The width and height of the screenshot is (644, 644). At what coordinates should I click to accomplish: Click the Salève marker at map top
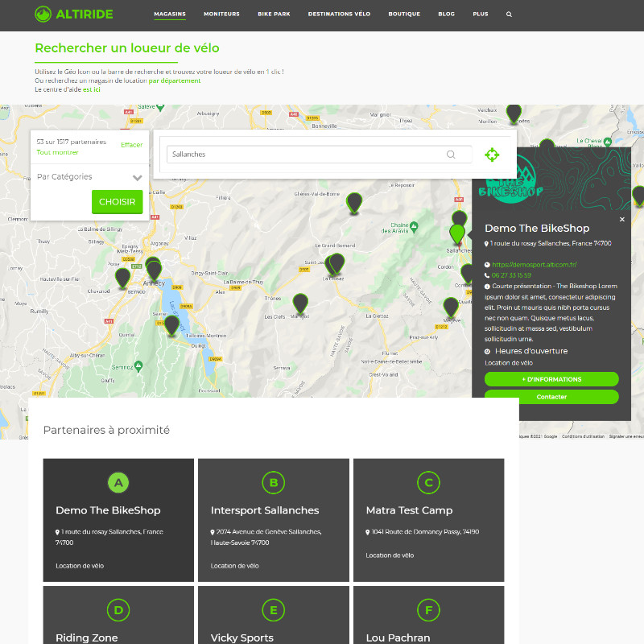point(160,108)
